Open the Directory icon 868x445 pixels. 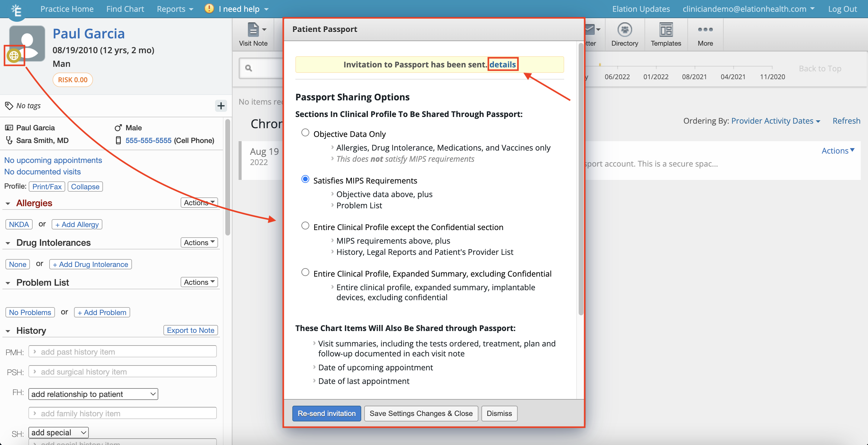(x=624, y=30)
